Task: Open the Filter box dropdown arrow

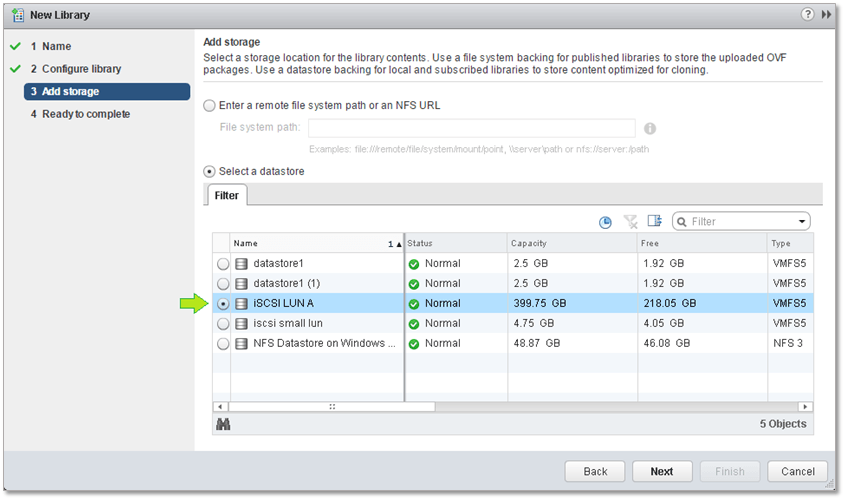Action: [802, 221]
